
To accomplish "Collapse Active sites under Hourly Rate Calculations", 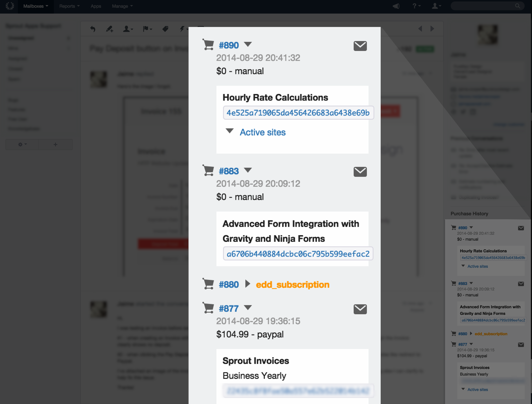I will coord(230,131).
